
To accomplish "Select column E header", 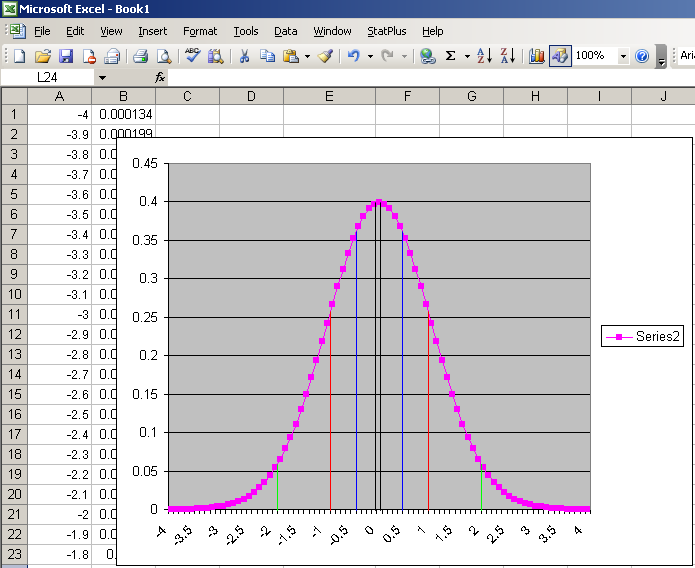I will pyautogui.click(x=329, y=96).
